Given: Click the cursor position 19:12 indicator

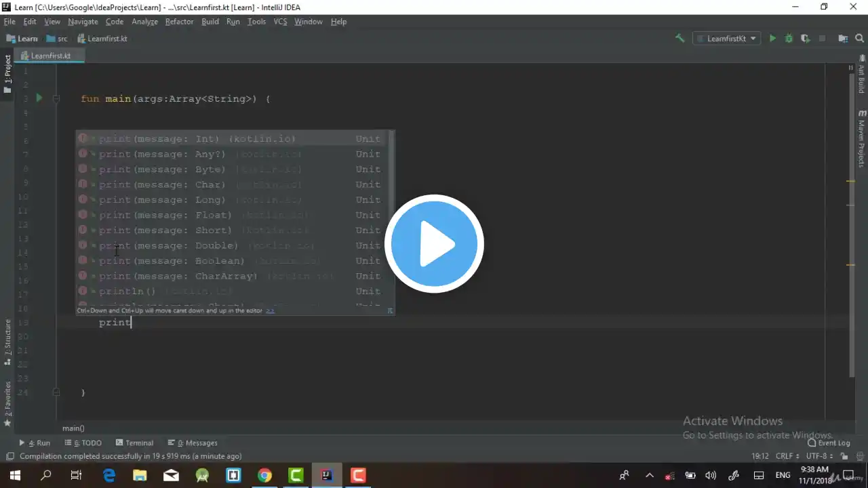Looking at the screenshot, I should pyautogui.click(x=760, y=456).
